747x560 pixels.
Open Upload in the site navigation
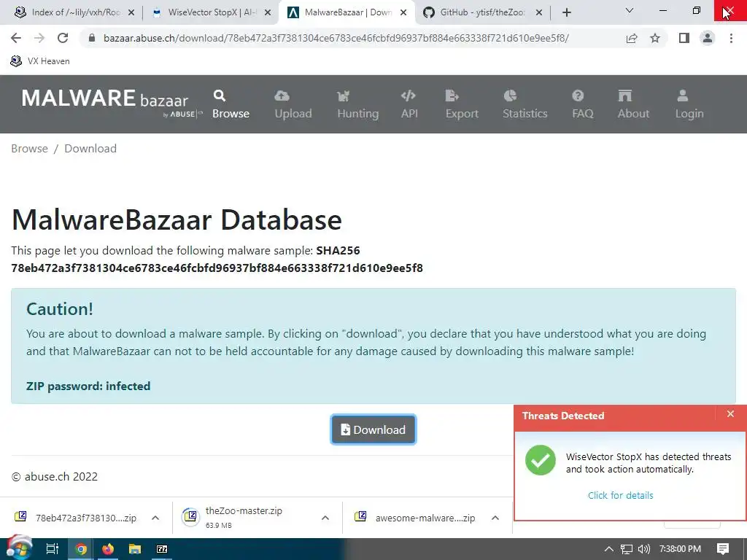click(293, 104)
